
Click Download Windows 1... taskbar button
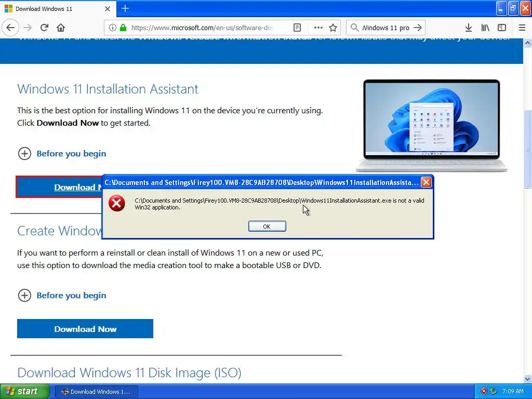pyautogui.click(x=96, y=392)
